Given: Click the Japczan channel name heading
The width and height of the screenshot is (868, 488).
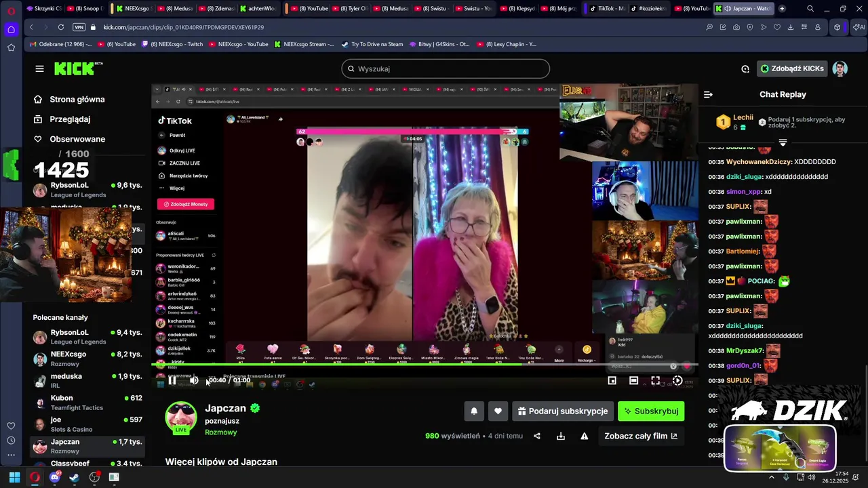Looking at the screenshot, I should point(226,408).
